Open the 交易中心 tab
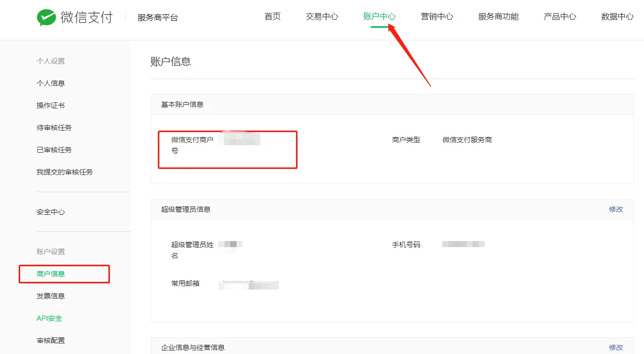644x354 pixels. pyautogui.click(x=322, y=17)
